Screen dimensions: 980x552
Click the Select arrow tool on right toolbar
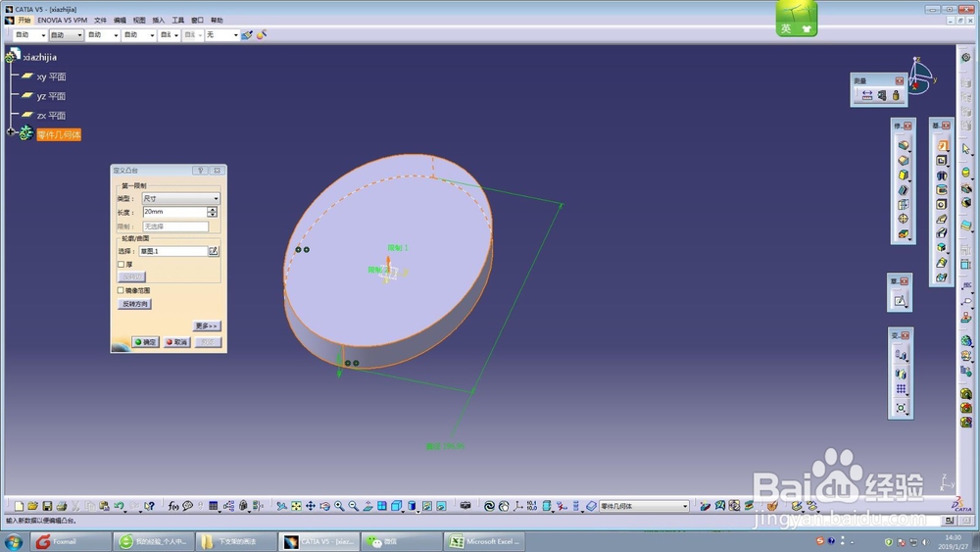(x=966, y=149)
